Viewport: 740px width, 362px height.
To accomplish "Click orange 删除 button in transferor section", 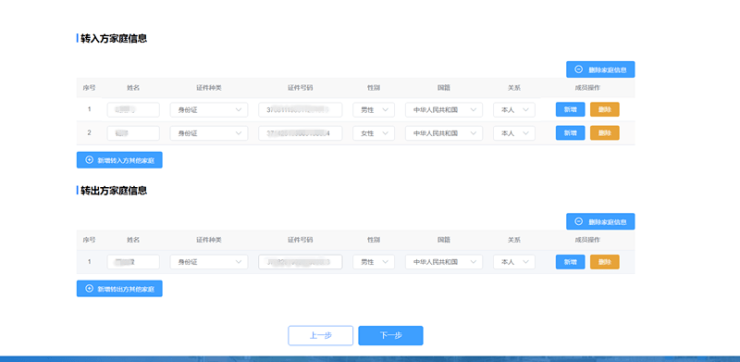I will pos(605,262).
